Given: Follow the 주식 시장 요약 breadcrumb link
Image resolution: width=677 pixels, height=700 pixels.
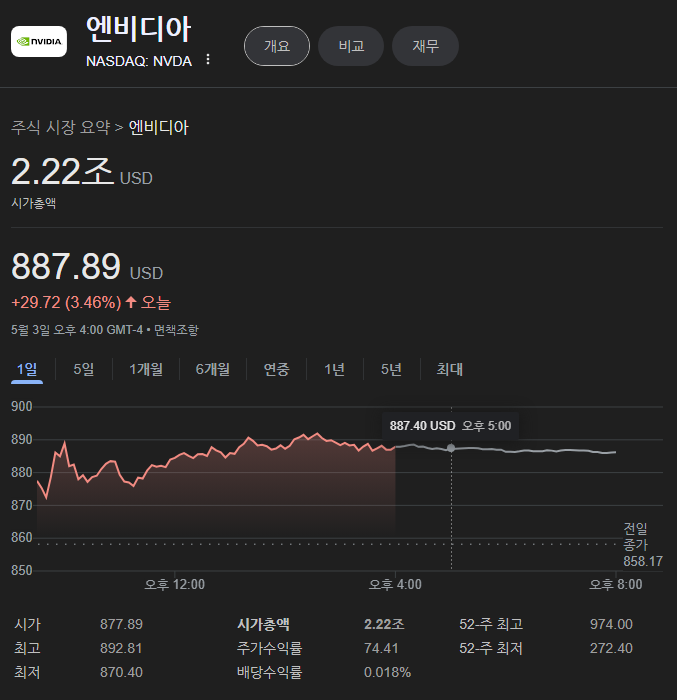Looking at the screenshot, I should click(61, 128).
